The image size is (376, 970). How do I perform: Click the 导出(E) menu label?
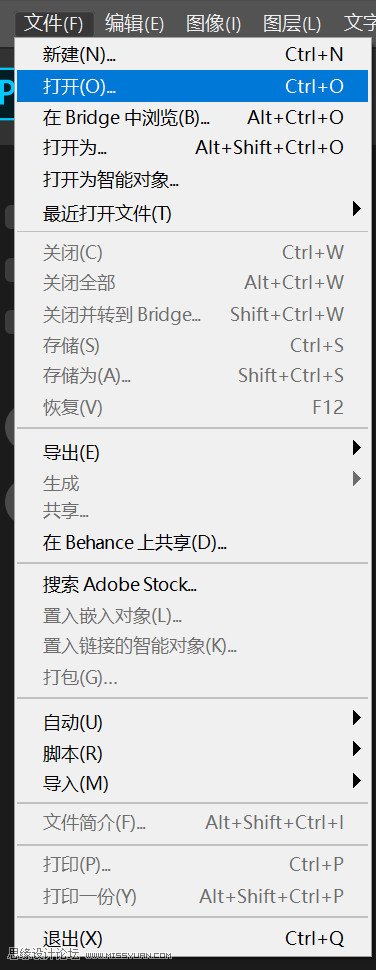71,453
